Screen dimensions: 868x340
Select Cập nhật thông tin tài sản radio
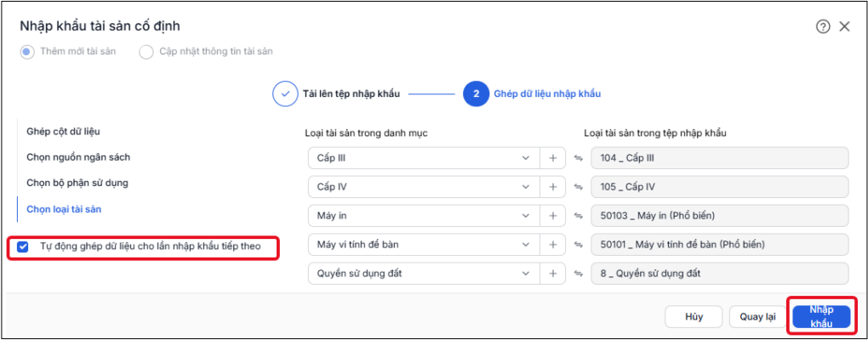[x=146, y=52]
